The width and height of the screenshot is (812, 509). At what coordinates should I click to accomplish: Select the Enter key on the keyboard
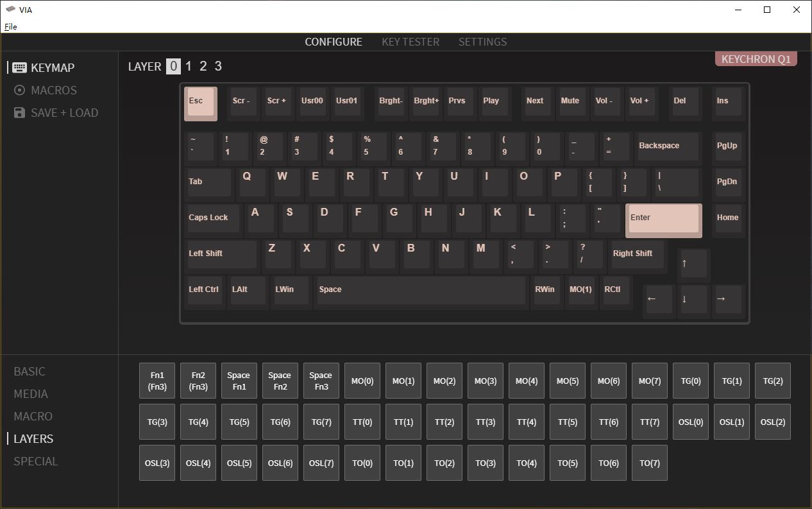tap(663, 220)
